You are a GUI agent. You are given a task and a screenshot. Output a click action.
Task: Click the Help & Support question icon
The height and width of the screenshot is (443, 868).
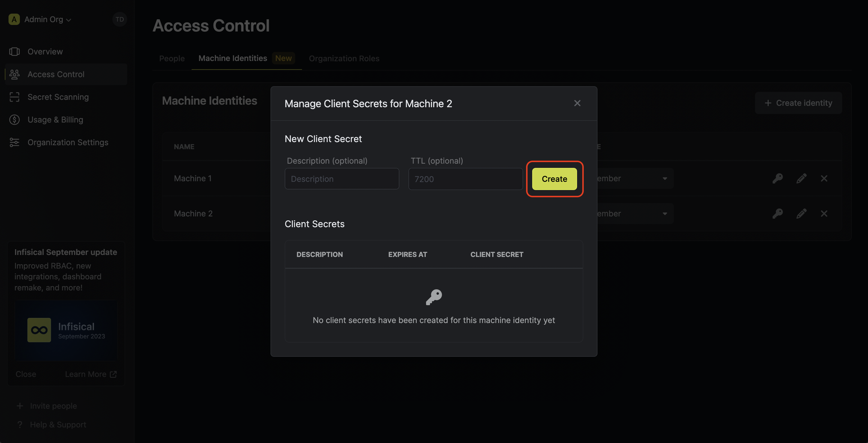pyautogui.click(x=20, y=425)
